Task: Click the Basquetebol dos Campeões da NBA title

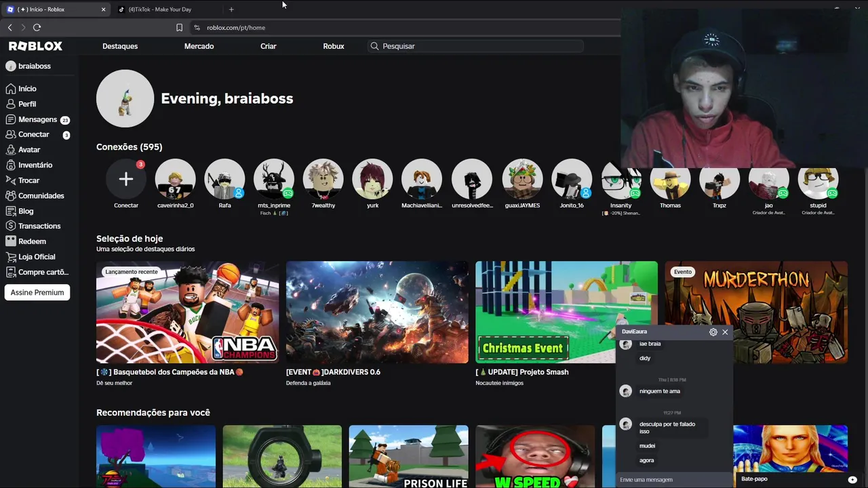Action: [x=170, y=372]
